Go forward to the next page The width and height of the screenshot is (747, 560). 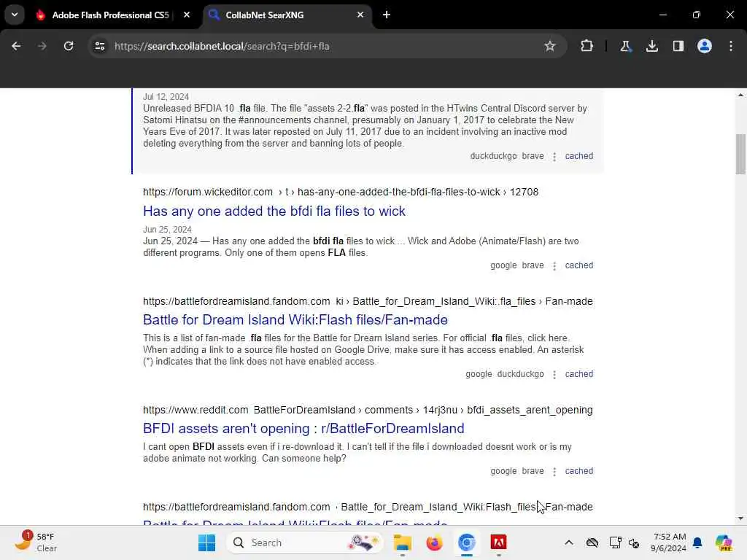(42, 46)
